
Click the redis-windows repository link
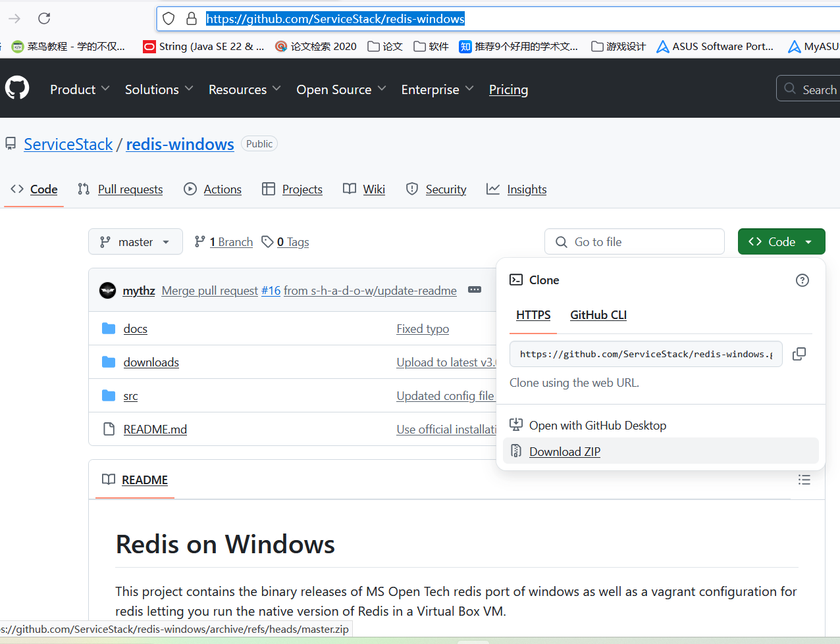tap(180, 144)
